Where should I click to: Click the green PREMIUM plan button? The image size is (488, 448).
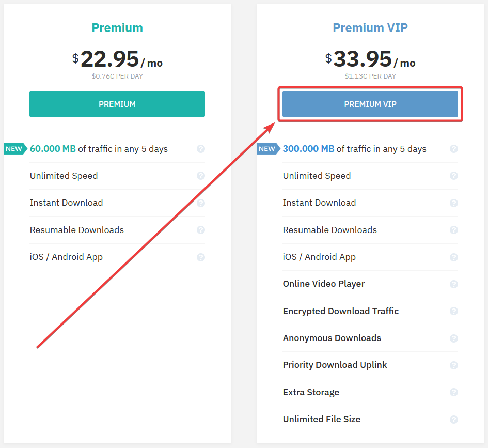tap(117, 104)
